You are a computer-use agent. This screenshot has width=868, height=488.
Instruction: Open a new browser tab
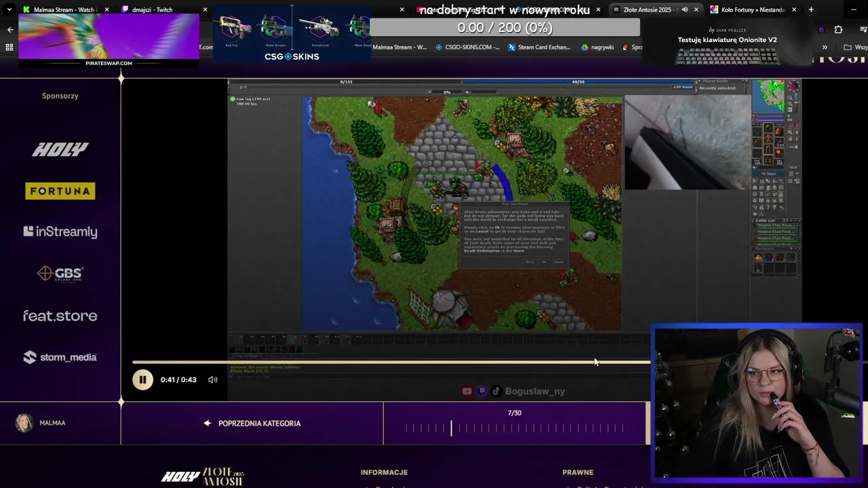click(x=811, y=9)
